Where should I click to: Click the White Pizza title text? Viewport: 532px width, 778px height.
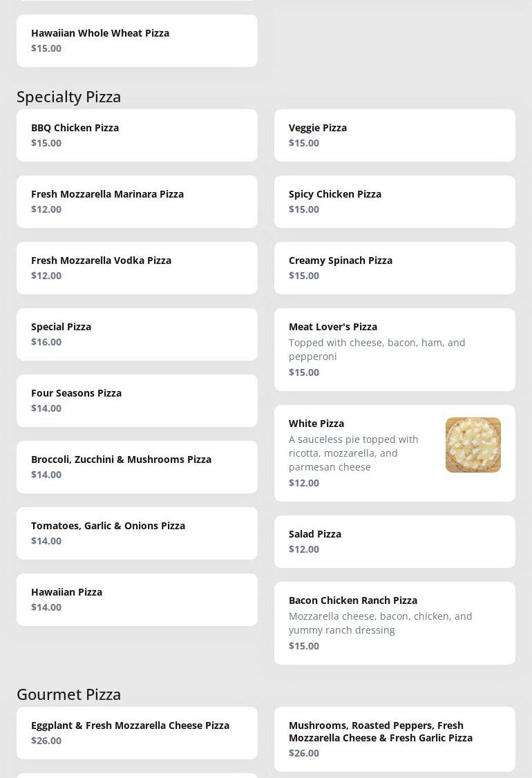click(x=316, y=424)
